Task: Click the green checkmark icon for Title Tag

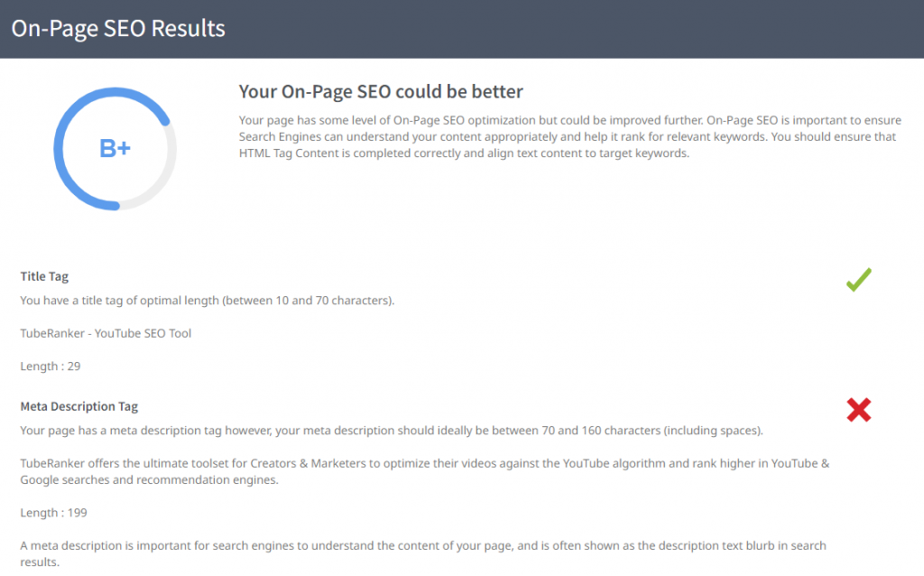Action: click(858, 281)
